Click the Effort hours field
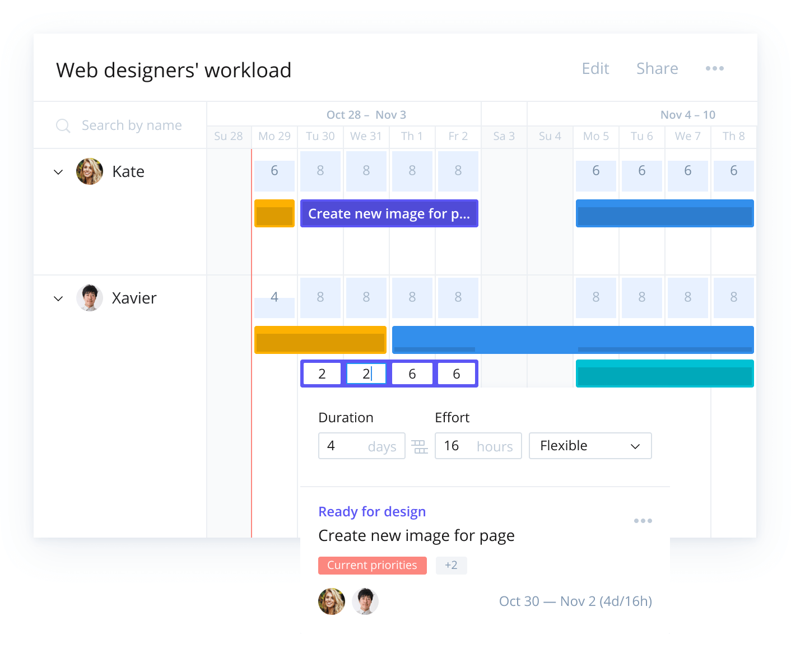Screen dimensions: 791x672 [478, 446]
